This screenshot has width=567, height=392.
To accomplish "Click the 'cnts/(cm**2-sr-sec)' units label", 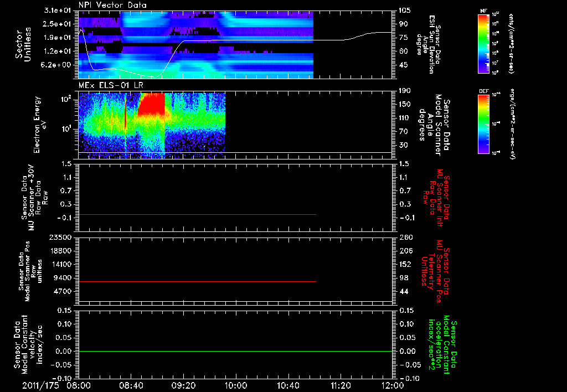I will tap(511, 43).
